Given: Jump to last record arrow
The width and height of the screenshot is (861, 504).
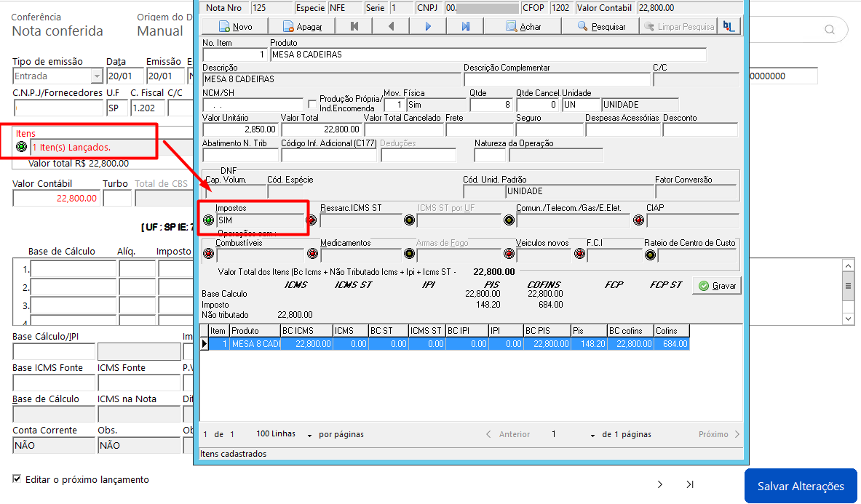Looking at the screenshot, I should (x=465, y=26).
